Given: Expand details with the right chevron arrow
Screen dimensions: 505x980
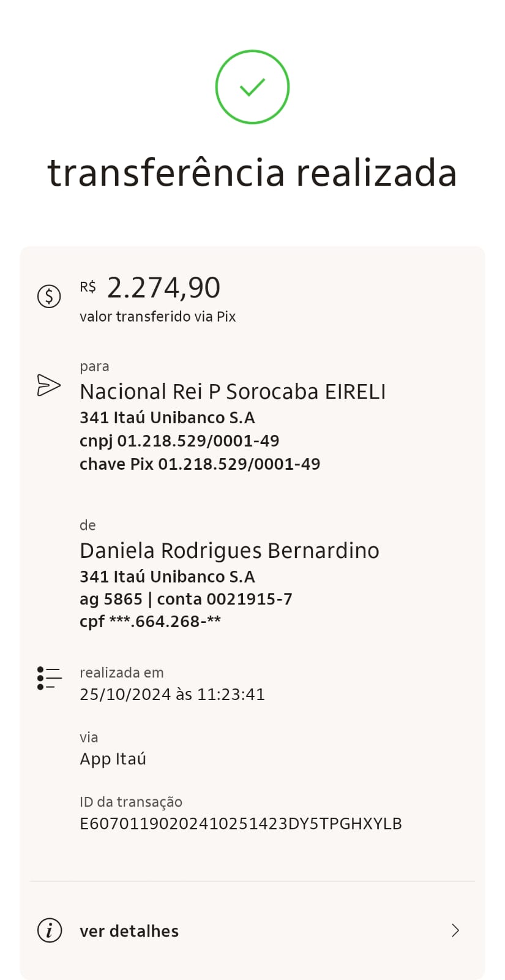Looking at the screenshot, I should click(455, 930).
